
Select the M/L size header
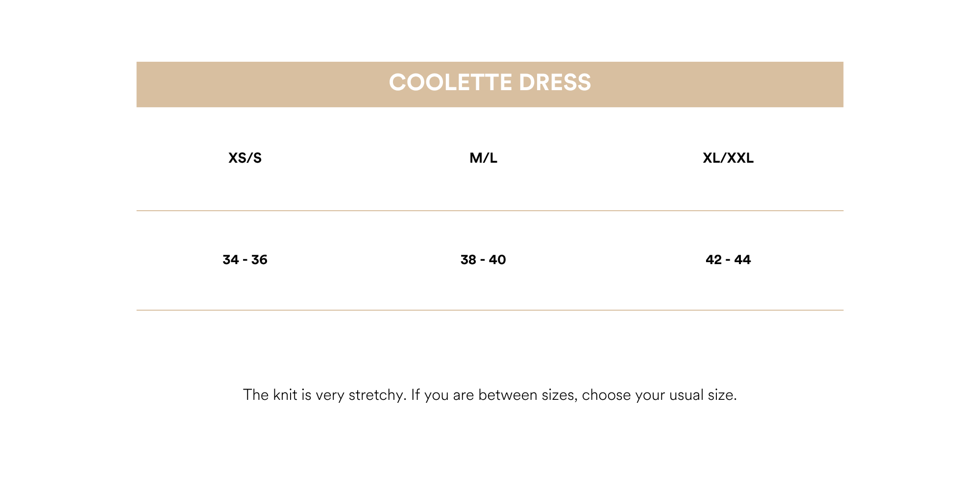483,158
